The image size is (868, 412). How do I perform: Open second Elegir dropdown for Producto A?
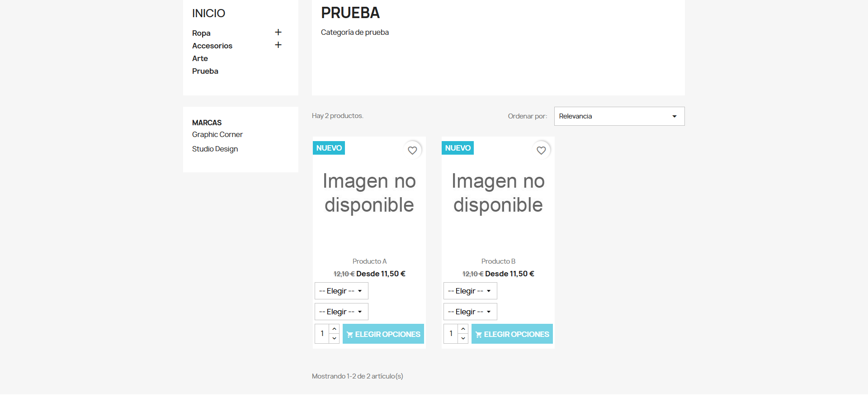[341, 312]
